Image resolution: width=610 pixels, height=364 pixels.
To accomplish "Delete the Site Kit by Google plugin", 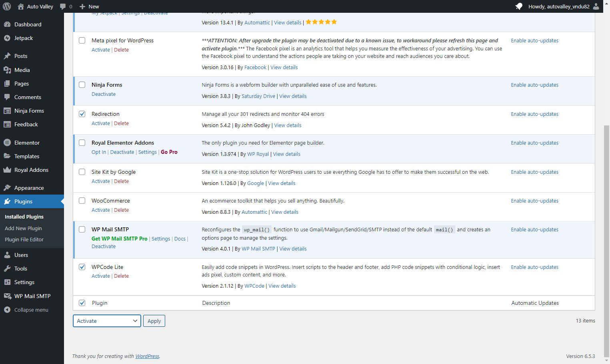I will 121,181.
